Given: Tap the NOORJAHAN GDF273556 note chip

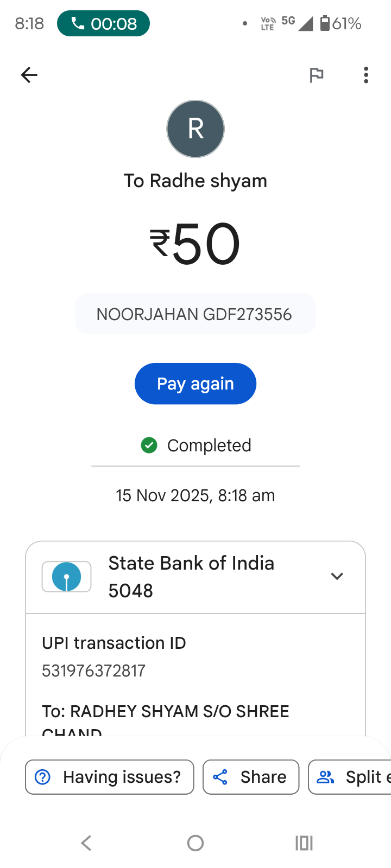Looking at the screenshot, I should click(x=195, y=314).
